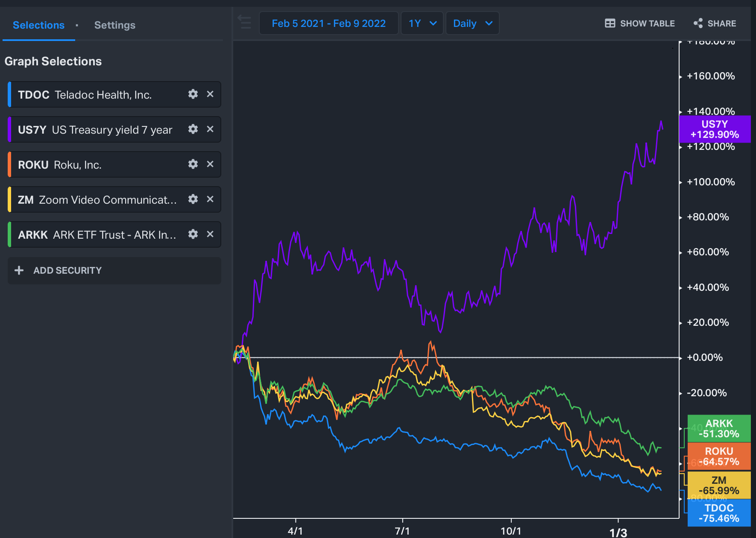Image resolution: width=756 pixels, height=538 pixels.
Task: Switch to the Selections tab
Action: pos(38,25)
